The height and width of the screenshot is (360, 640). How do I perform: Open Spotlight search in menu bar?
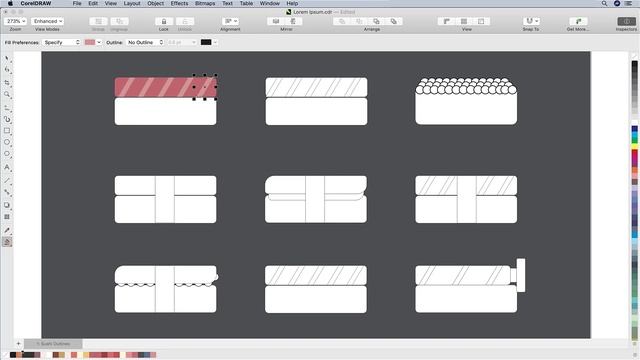point(604,3)
